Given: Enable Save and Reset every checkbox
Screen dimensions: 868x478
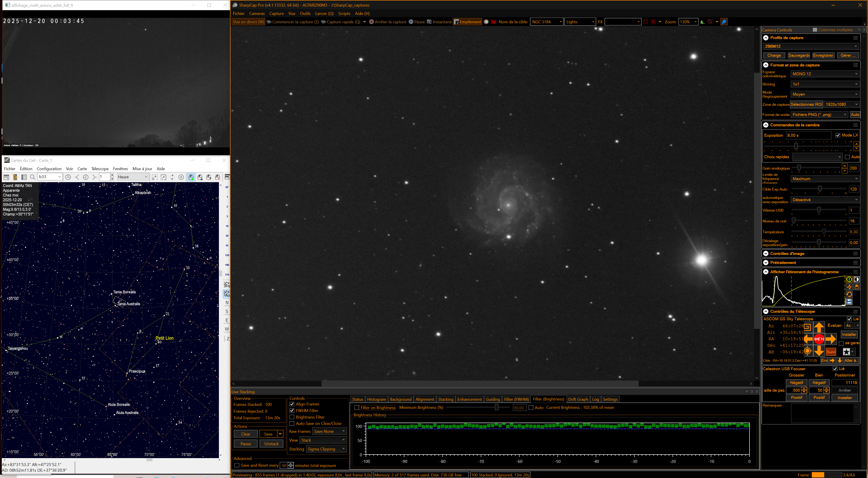Looking at the screenshot, I should (x=237, y=466).
